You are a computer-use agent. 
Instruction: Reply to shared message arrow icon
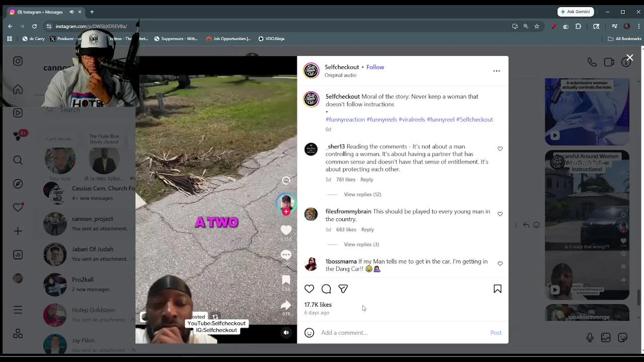(x=526, y=225)
